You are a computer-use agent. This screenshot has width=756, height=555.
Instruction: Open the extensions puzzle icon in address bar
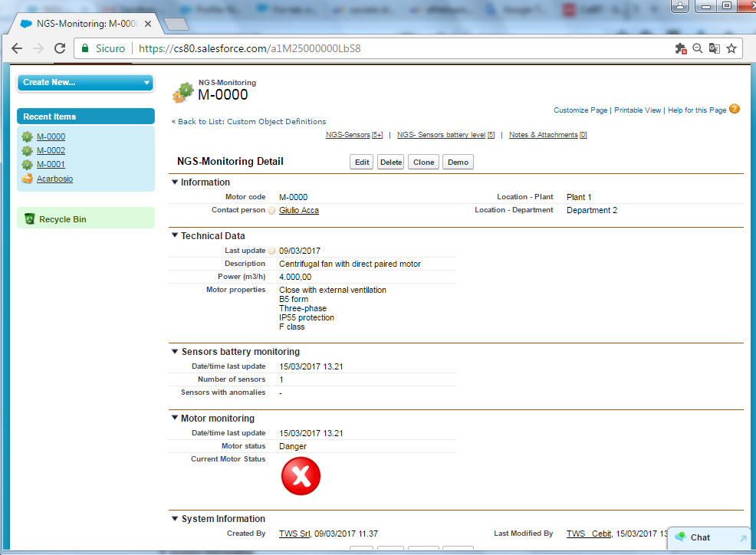click(x=680, y=48)
